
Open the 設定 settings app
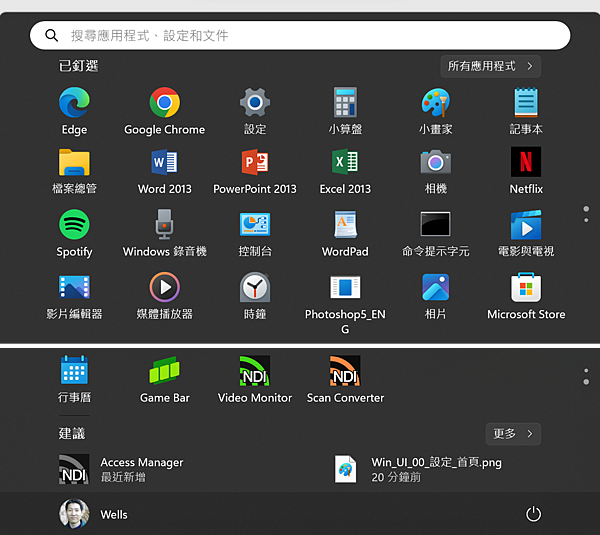coord(255,111)
